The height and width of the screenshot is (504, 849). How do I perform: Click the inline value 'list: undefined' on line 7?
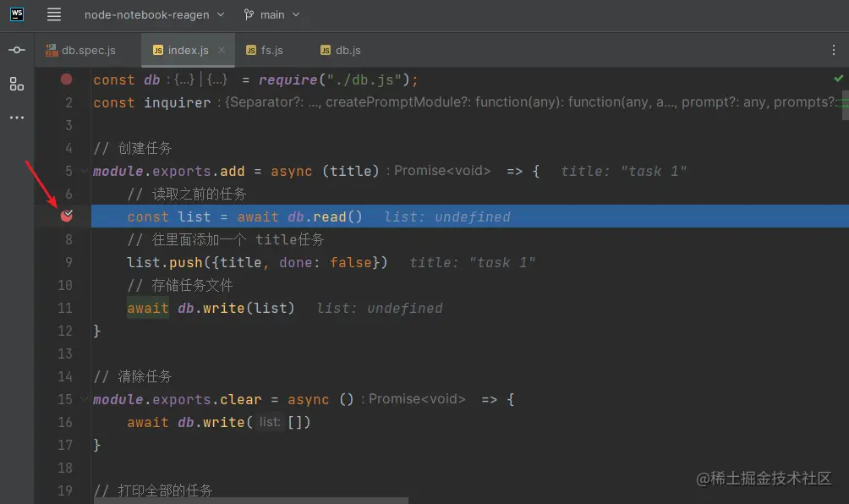(447, 217)
